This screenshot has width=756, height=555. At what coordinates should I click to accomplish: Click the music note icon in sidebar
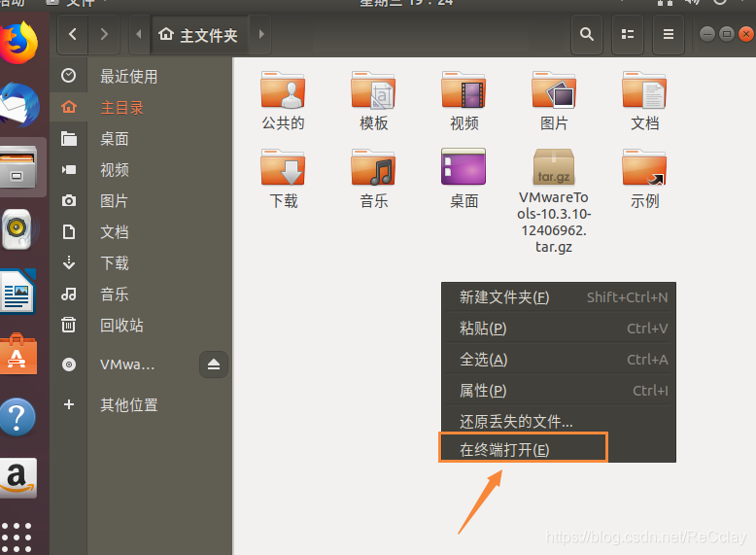click(68, 294)
